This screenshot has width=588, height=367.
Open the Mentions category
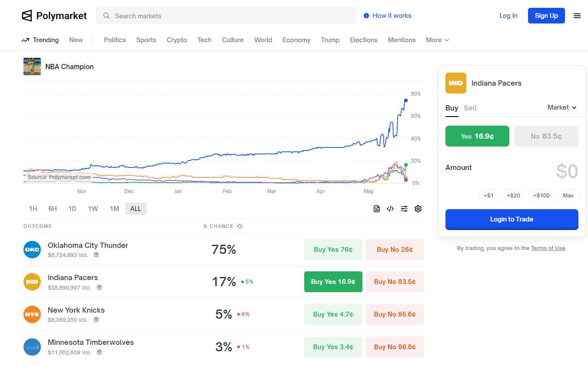point(402,40)
